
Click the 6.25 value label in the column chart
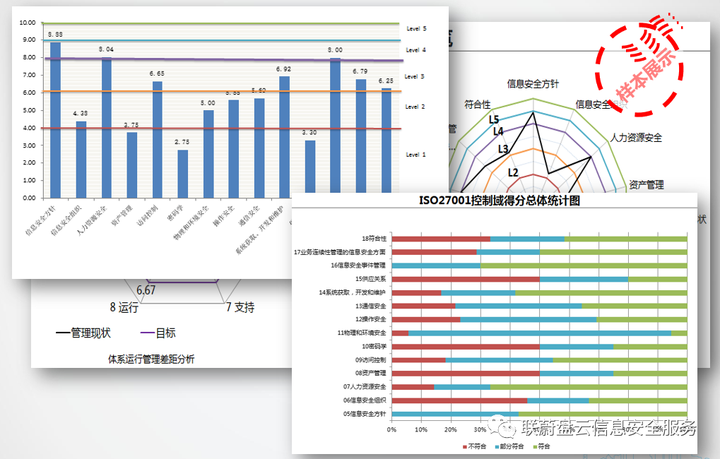(386, 80)
